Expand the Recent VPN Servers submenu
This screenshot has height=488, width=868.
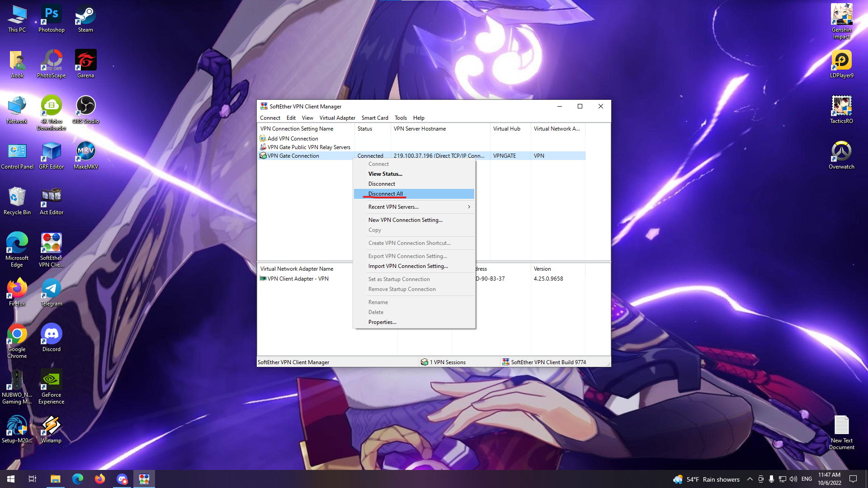click(x=414, y=207)
